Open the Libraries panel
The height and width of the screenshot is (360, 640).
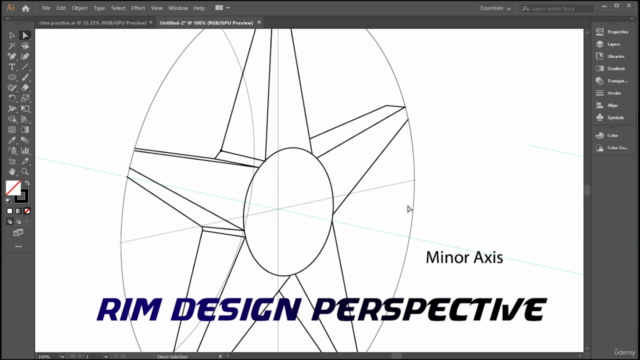coord(611,56)
